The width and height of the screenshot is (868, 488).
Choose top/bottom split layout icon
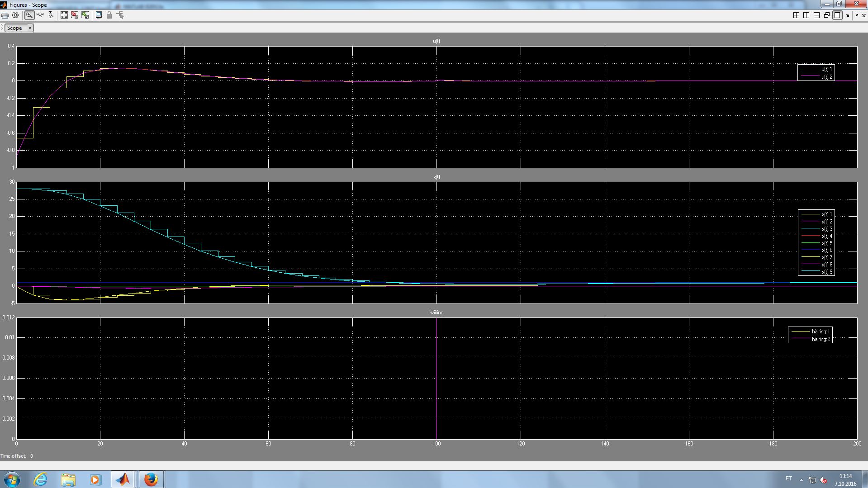816,15
